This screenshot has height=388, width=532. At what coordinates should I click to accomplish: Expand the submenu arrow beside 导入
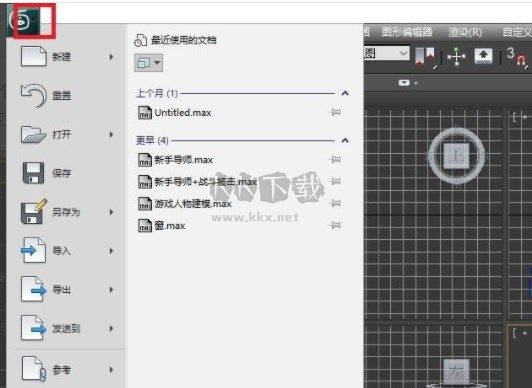tap(111, 251)
